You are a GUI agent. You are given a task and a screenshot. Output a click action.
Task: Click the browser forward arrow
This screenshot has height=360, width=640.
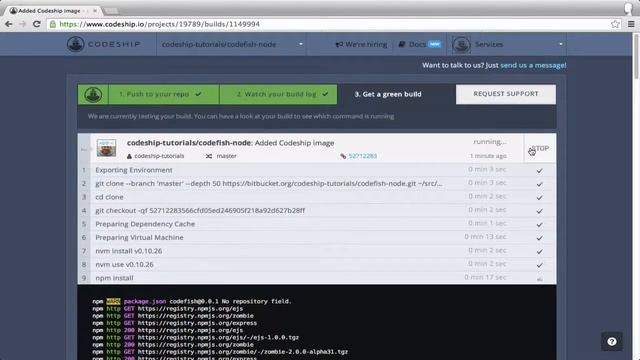(22, 24)
